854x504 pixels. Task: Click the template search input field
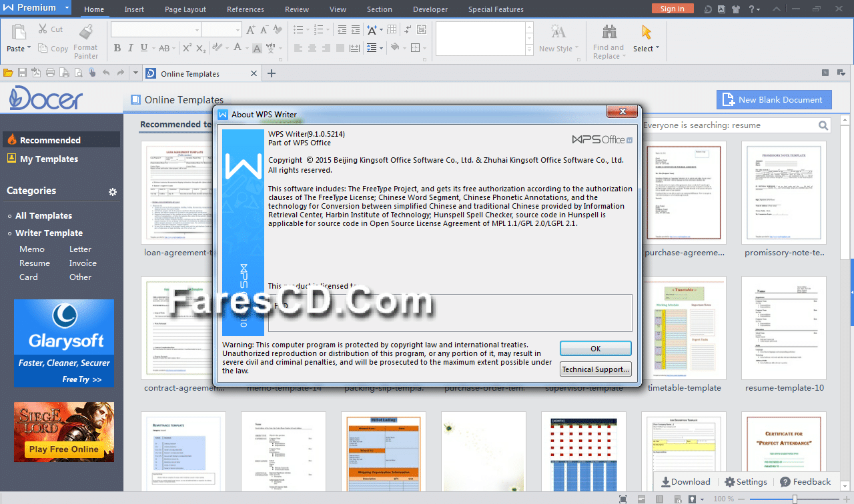point(729,125)
